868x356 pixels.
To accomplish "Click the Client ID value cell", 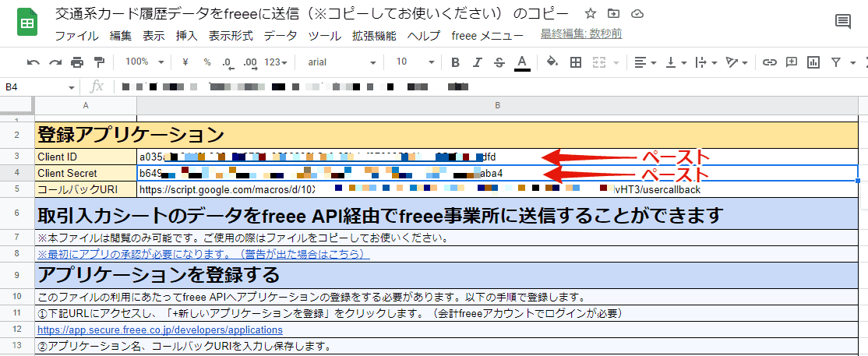I will click(497, 157).
